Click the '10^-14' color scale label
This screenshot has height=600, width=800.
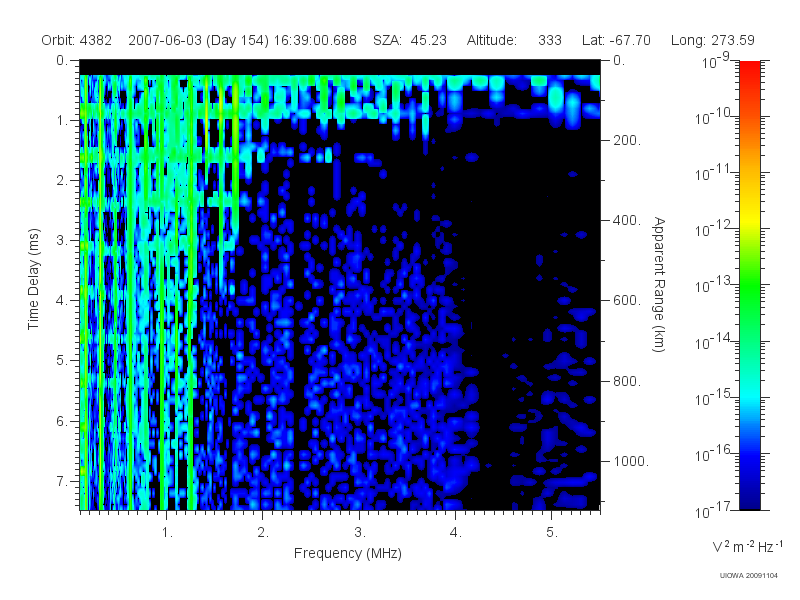click(715, 341)
